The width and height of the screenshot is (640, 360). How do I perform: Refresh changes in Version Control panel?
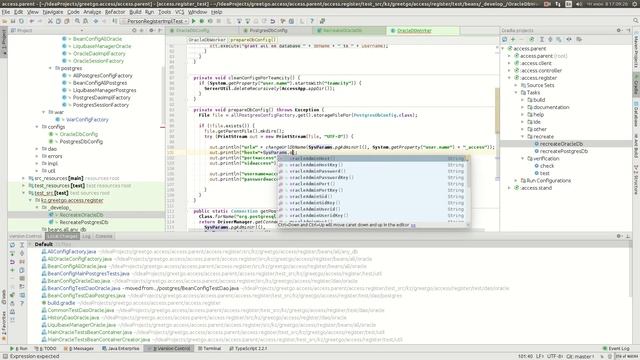pos(12,245)
